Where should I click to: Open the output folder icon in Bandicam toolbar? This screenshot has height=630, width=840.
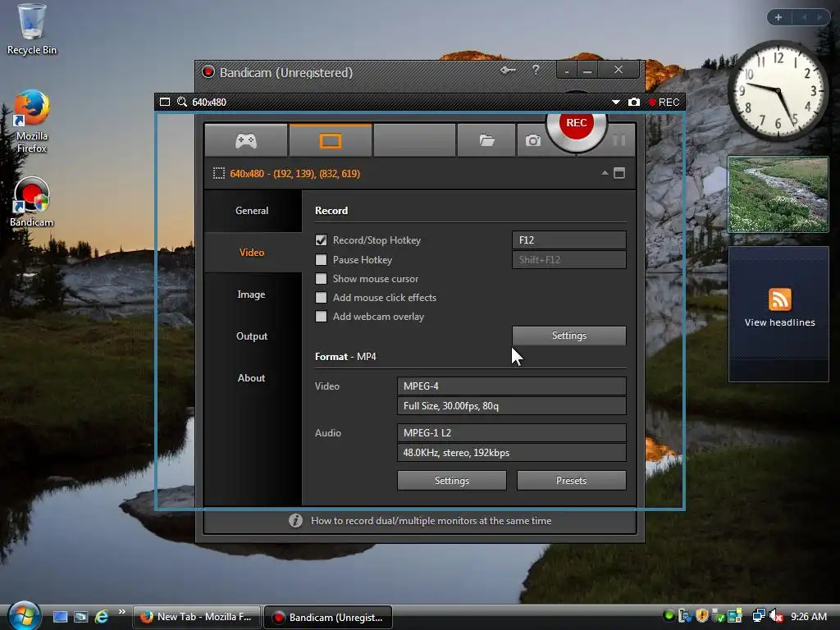pos(486,141)
